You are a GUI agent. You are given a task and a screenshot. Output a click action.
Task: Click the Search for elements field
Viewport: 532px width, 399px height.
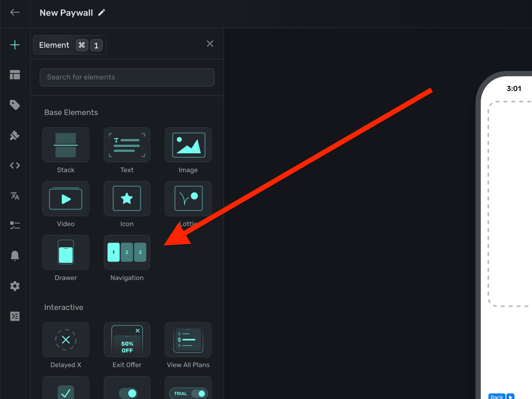pos(127,77)
